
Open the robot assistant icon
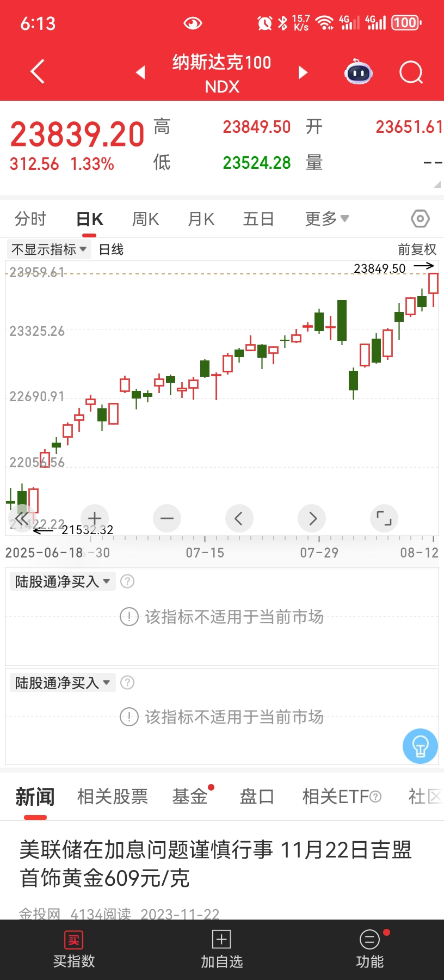coord(359,72)
